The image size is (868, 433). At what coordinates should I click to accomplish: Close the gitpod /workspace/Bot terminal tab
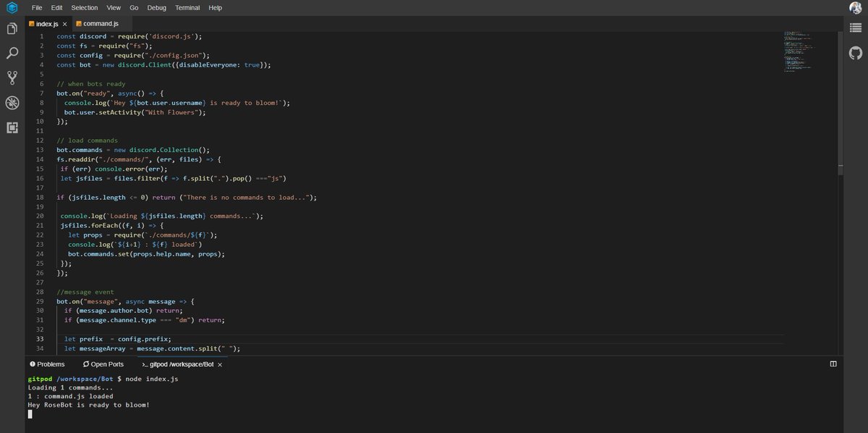(x=219, y=364)
